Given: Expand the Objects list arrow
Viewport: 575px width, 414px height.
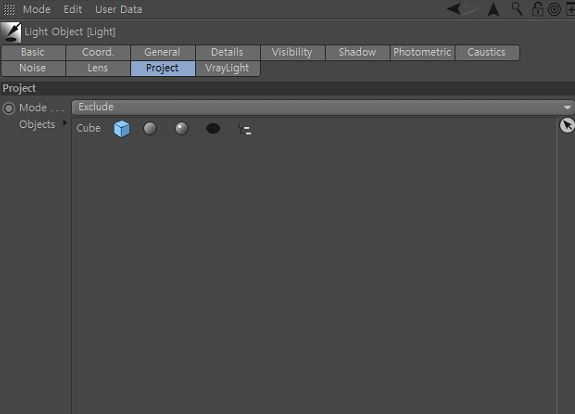Looking at the screenshot, I should [65, 123].
